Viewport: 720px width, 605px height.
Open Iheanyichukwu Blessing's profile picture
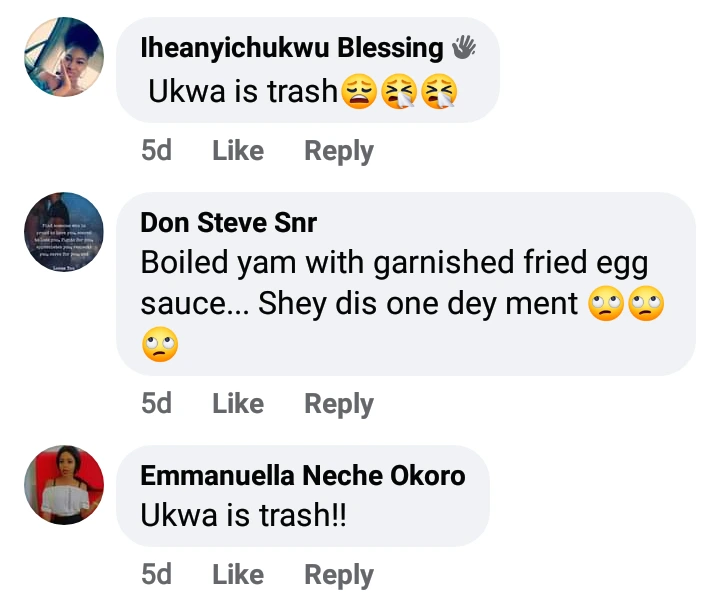64,57
